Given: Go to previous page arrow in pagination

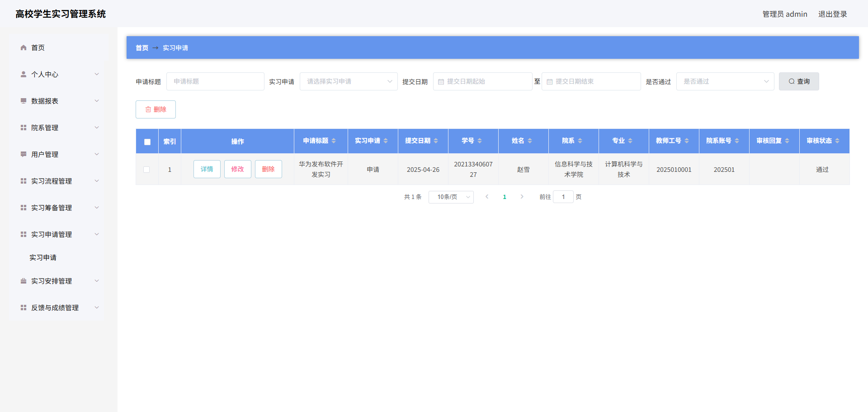Looking at the screenshot, I should pyautogui.click(x=487, y=197).
